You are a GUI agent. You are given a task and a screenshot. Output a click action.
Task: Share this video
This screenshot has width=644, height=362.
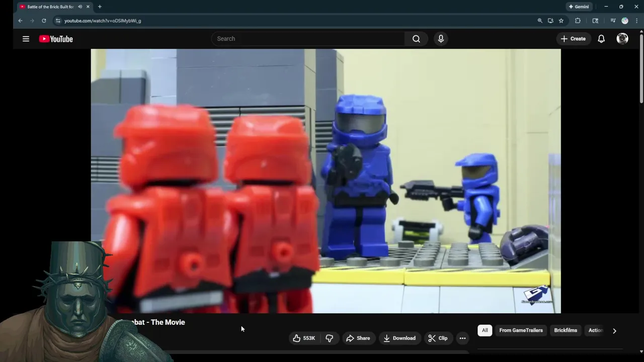[358, 338]
